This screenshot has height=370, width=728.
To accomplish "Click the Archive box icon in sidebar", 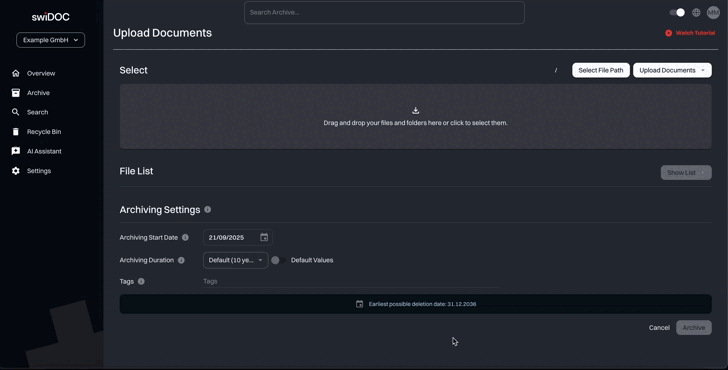I will (x=16, y=93).
